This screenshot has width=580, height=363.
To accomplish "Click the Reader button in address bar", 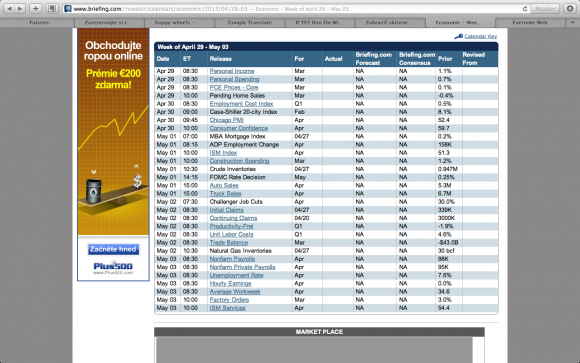I will tap(545, 9).
